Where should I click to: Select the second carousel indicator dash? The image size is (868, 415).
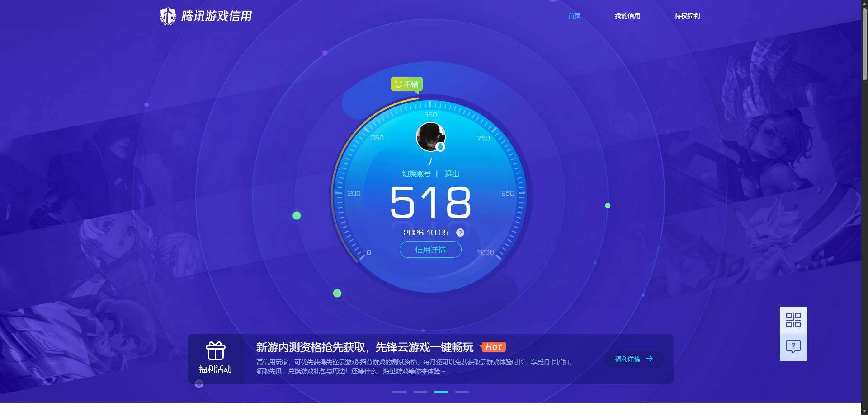(420, 392)
